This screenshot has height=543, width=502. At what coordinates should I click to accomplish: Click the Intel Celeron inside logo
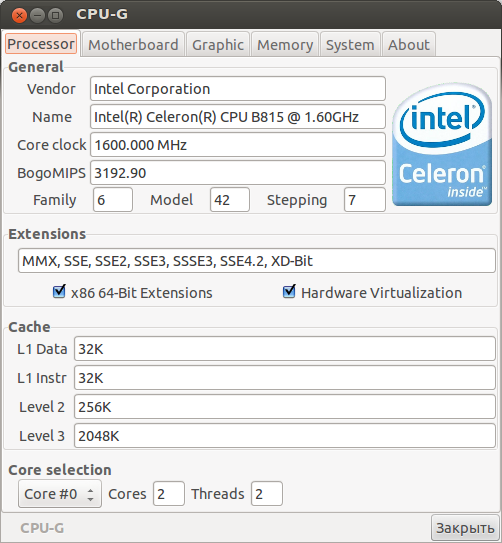point(442,144)
